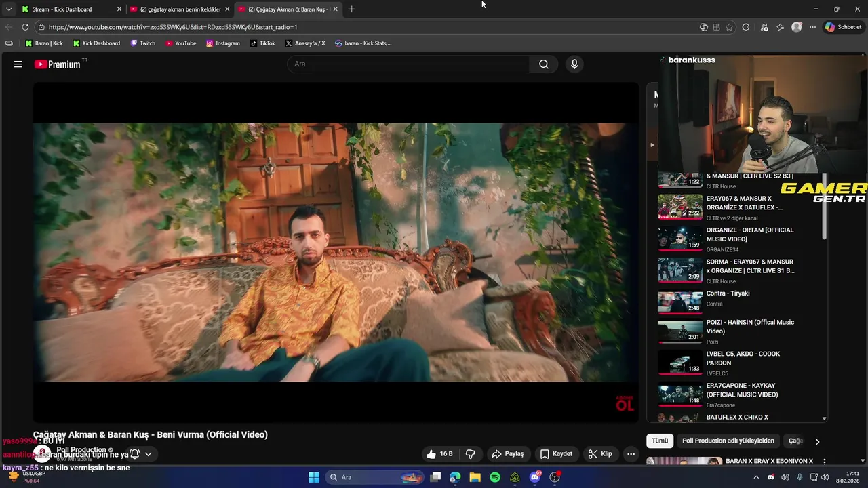Click the YouTube search magnifier button
This screenshot has height=488, width=868.
(x=544, y=64)
